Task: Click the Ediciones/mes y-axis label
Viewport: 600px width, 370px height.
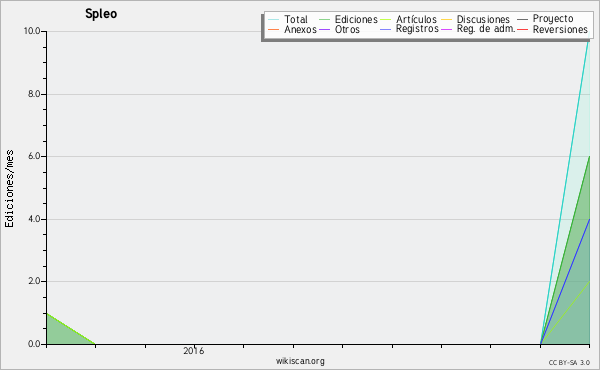Action: click(x=9, y=189)
